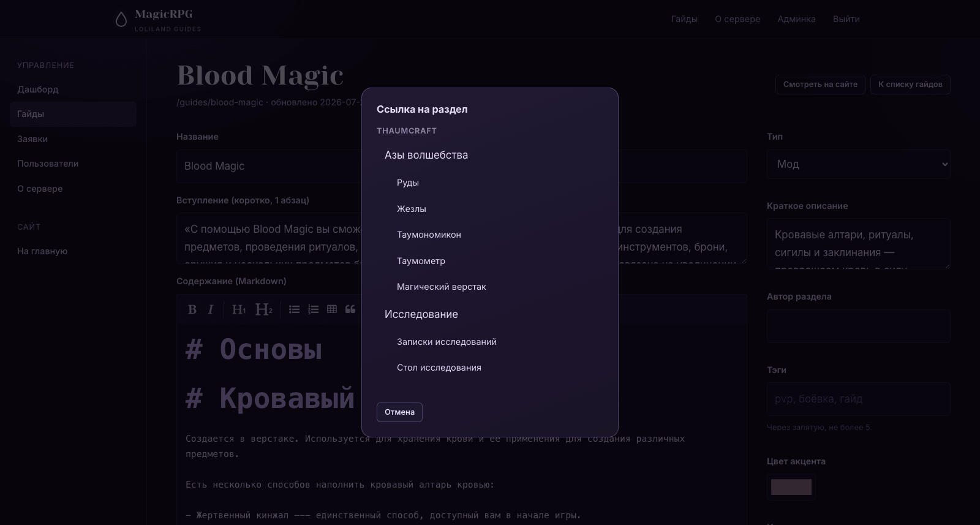Click the Краткое описание textarea
This screenshot has height=525, width=980.
coord(858,244)
